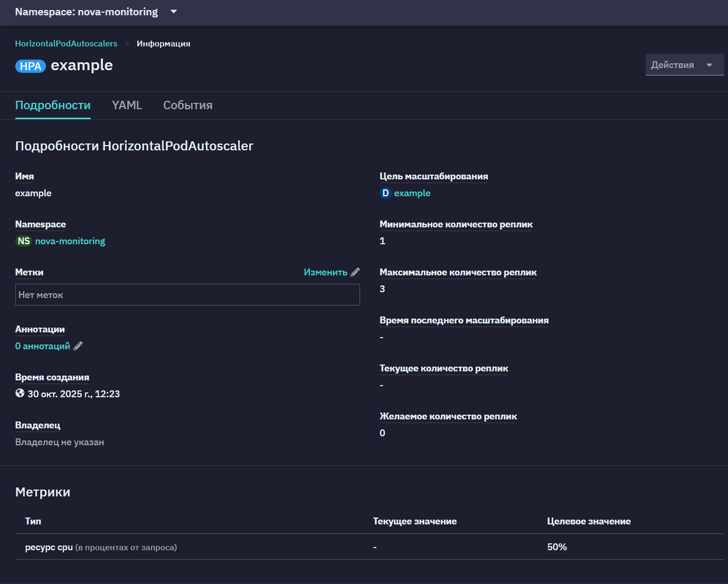Click the pencil icon beside 0 аннотаций

click(x=78, y=346)
